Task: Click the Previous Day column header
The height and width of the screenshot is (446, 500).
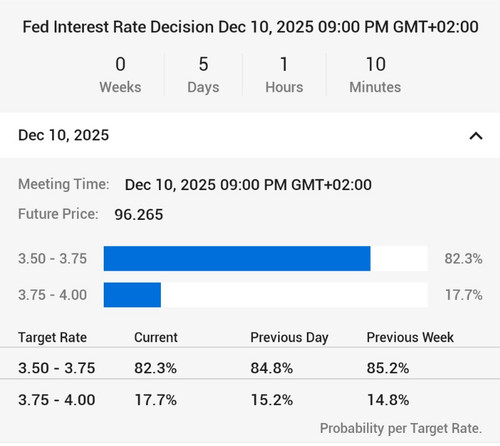Action: (x=289, y=338)
